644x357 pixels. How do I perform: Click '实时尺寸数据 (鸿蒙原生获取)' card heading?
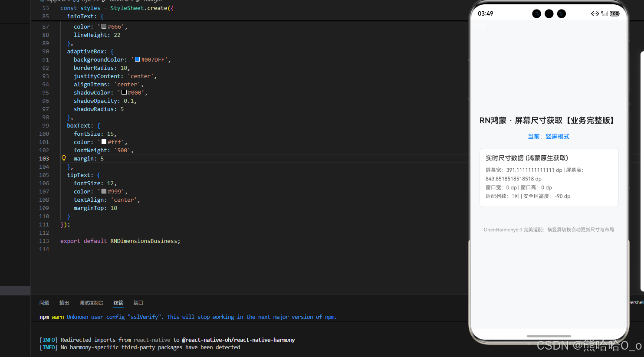pyautogui.click(x=527, y=158)
